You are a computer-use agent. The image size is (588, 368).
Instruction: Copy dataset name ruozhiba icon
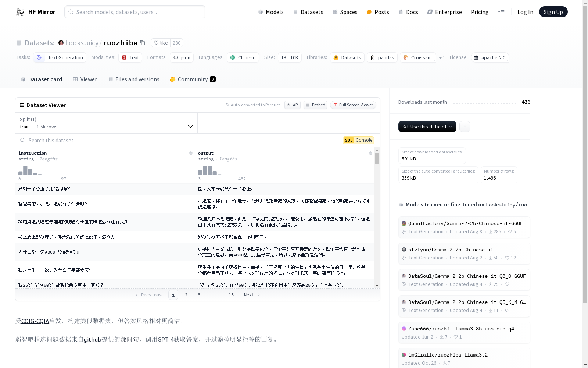coord(143,43)
